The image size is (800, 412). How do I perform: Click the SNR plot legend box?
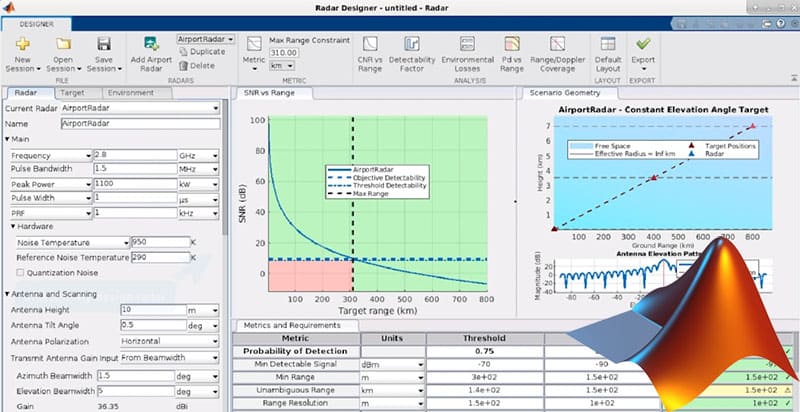click(x=378, y=182)
